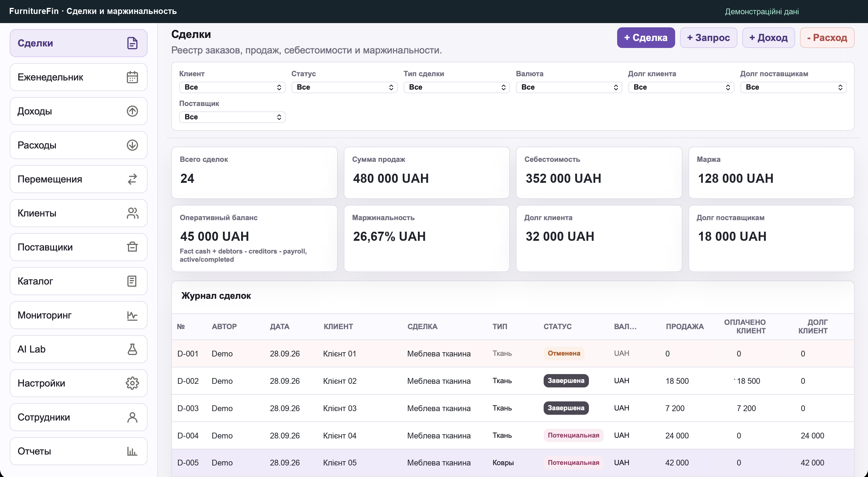Click the 24 000 sale value in D-004

point(677,436)
